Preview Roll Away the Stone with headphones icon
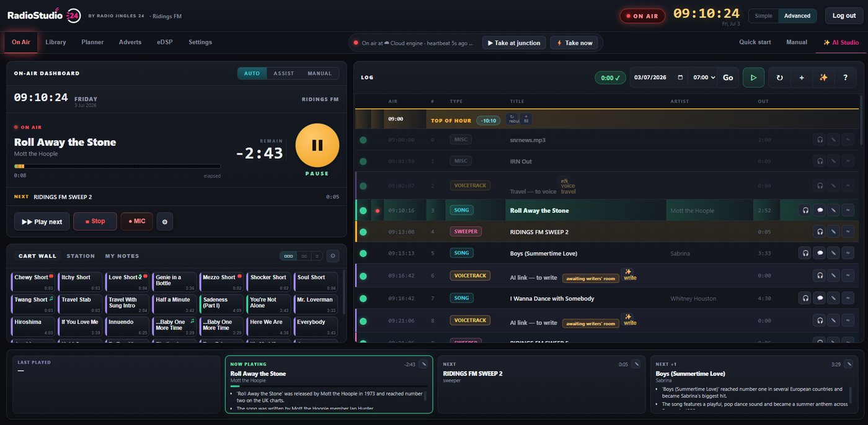Screen dimensions: 868x425 (805, 210)
